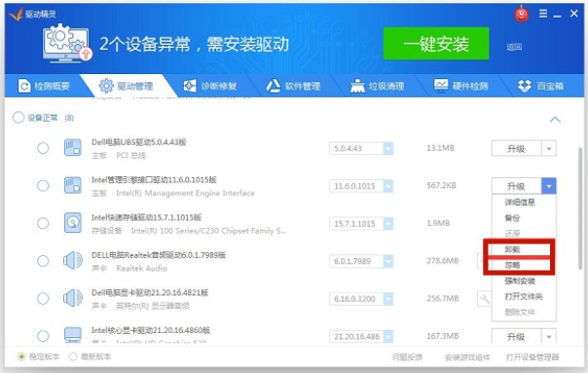Click the hard disk icon of the Intel storage driver
This screenshot has height=373, width=588.
pyautogui.click(x=73, y=223)
